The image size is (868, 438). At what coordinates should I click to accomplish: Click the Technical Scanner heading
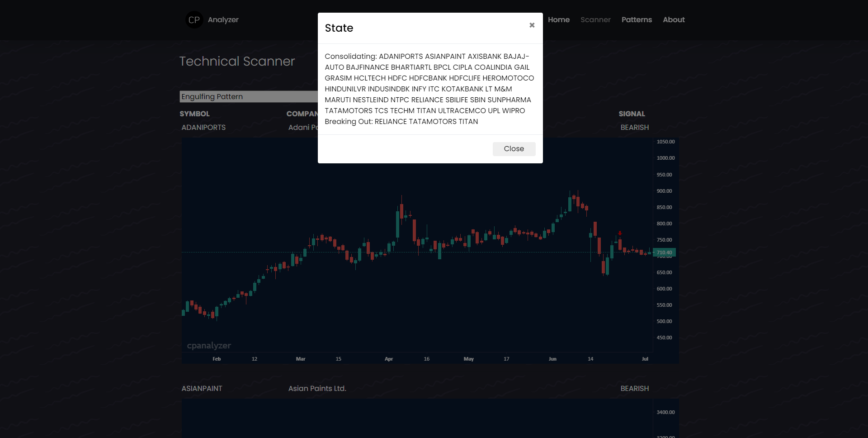[x=237, y=61]
